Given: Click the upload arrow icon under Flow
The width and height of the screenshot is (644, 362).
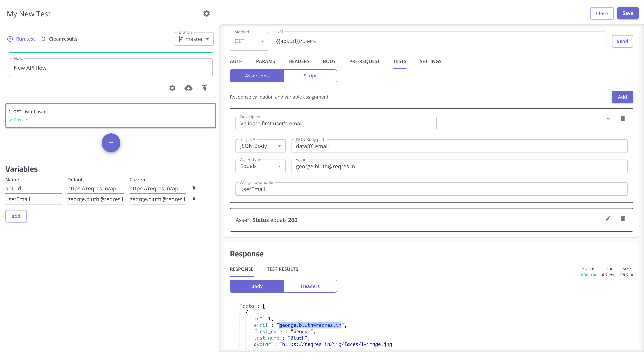Looking at the screenshot, I should [x=204, y=88].
